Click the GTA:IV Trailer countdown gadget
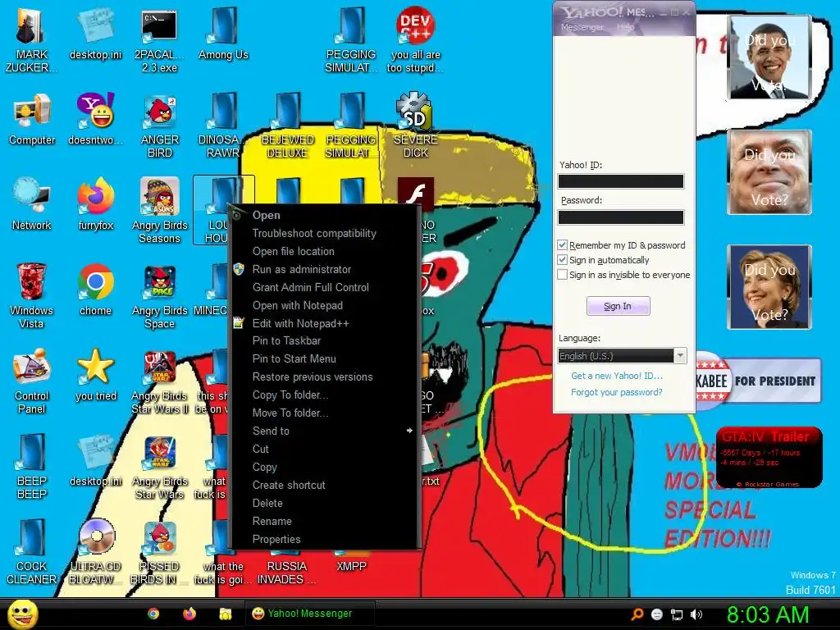The height and width of the screenshot is (630, 840). (769, 458)
